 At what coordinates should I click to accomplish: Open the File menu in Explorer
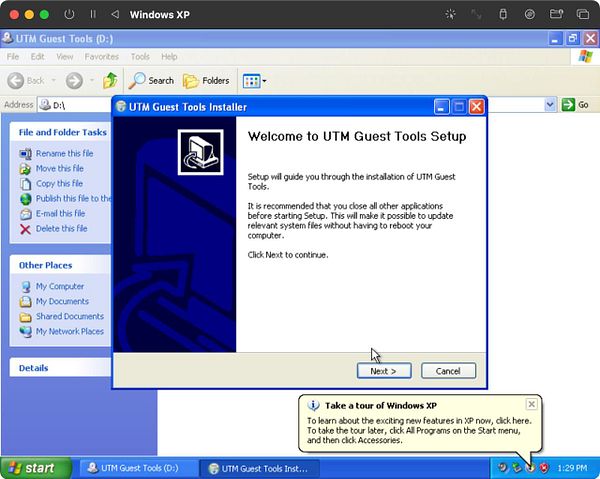13,57
